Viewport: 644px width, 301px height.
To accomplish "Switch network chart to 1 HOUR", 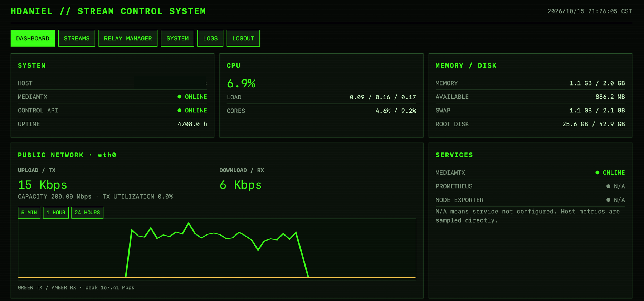I will 56,213.
